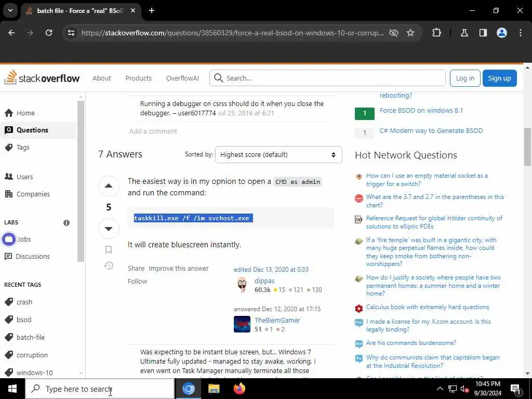Image resolution: width=532 pixels, height=399 pixels.
Task: Click the LABS info icon
Action: click(x=66, y=222)
